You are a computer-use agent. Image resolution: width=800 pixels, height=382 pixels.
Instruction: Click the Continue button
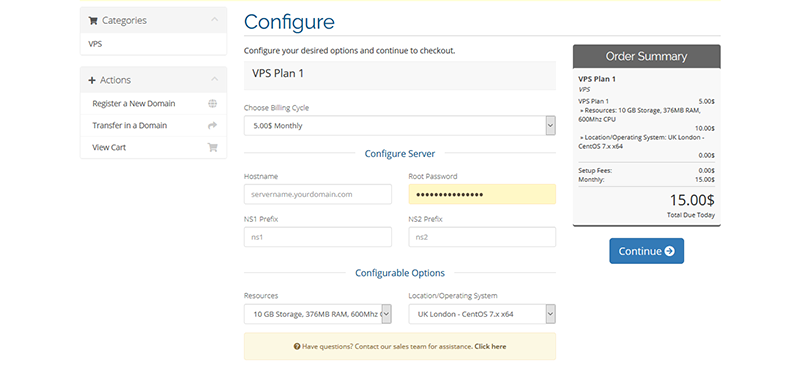coord(646,251)
